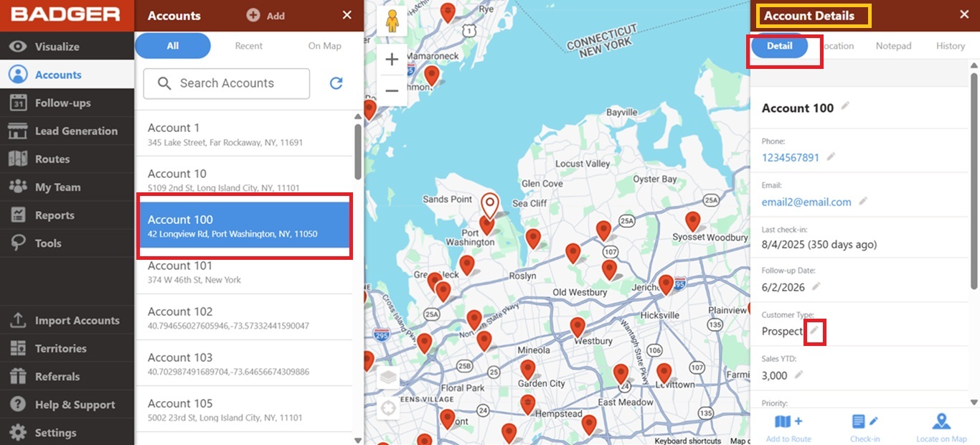Open My Team in sidebar
The image size is (980, 445).
pos(67,187)
